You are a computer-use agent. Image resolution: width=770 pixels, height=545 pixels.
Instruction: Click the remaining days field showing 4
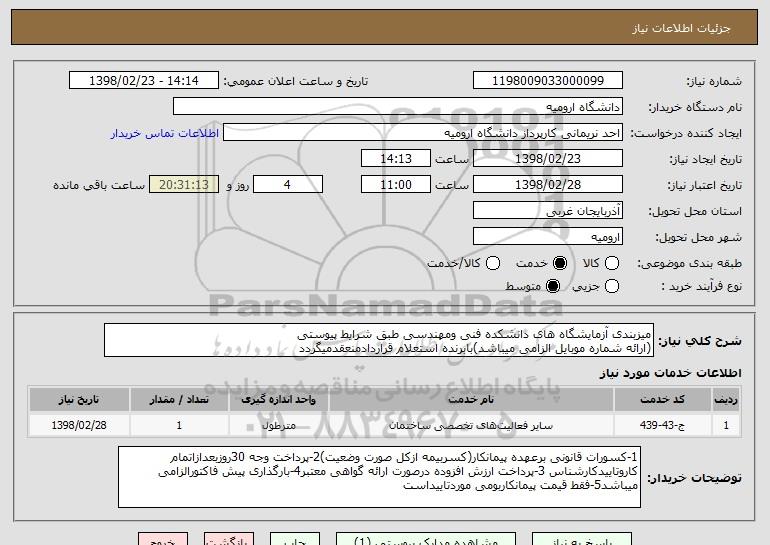point(288,185)
